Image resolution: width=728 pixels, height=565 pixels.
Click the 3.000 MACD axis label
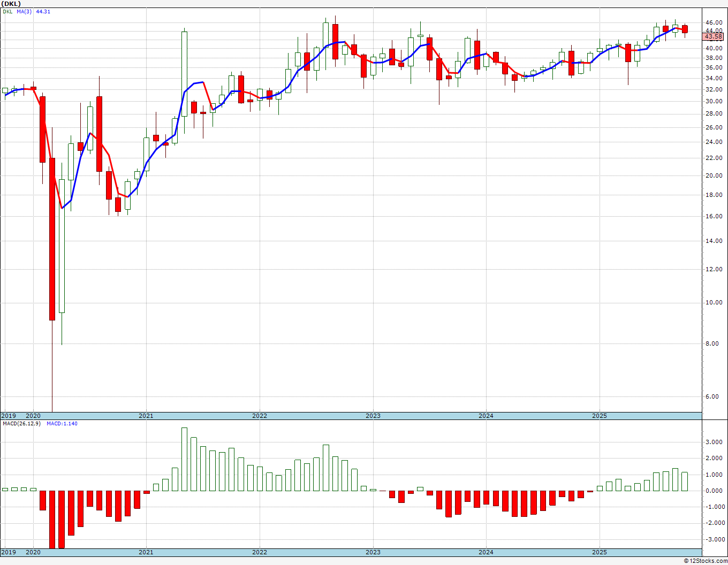[x=715, y=442]
